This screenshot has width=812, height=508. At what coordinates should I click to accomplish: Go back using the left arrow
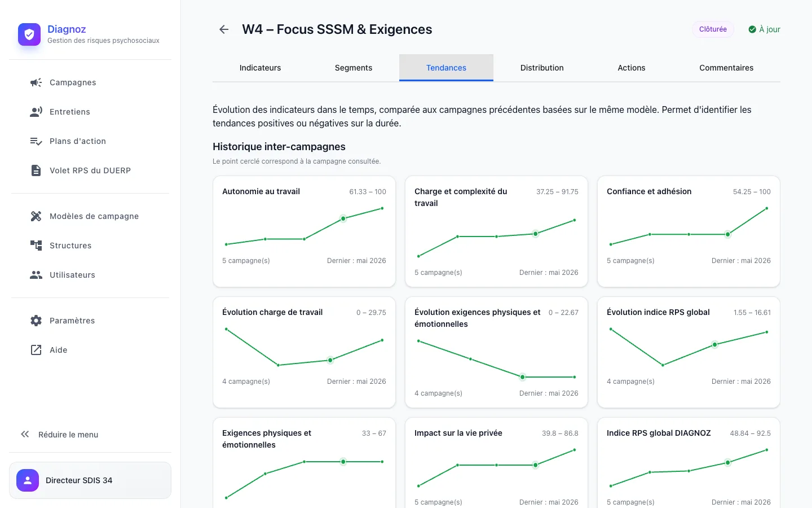click(224, 29)
